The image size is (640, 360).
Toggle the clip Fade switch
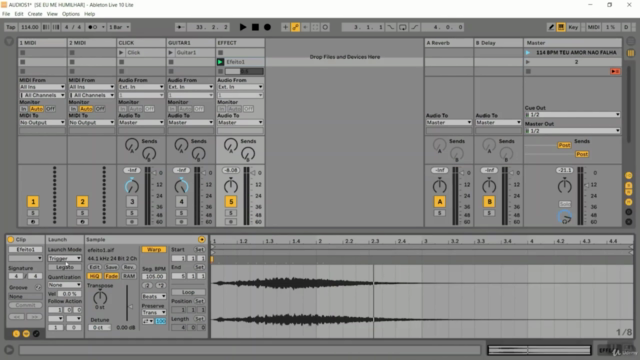point(111,276)
